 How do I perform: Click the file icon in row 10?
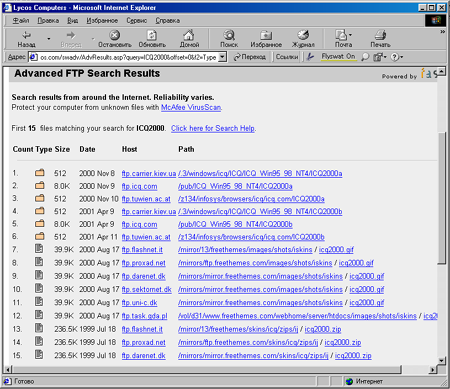click(39, 288)
